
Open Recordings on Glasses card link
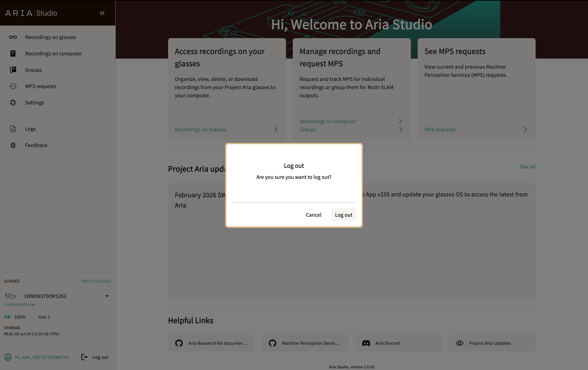pos(200,130)
